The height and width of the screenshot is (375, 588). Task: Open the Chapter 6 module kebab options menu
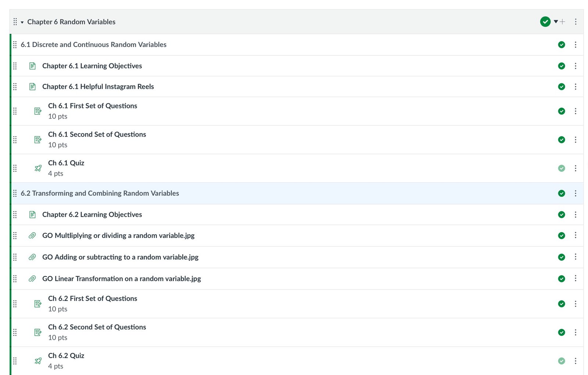[x=576, y=22]
